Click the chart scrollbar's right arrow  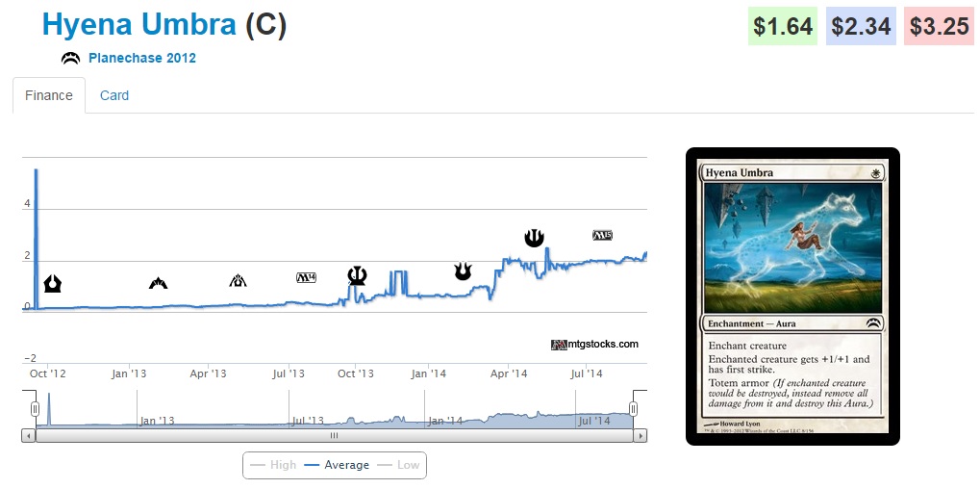[640, 435]
